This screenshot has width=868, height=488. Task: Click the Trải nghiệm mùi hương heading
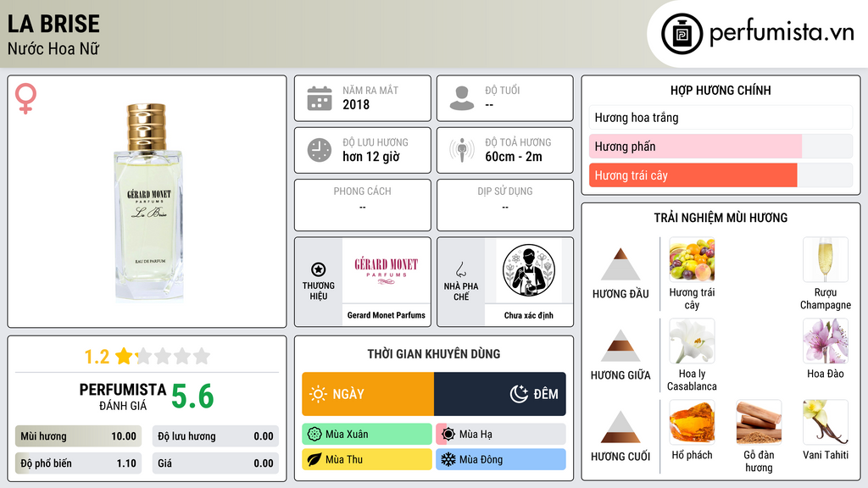721,218
